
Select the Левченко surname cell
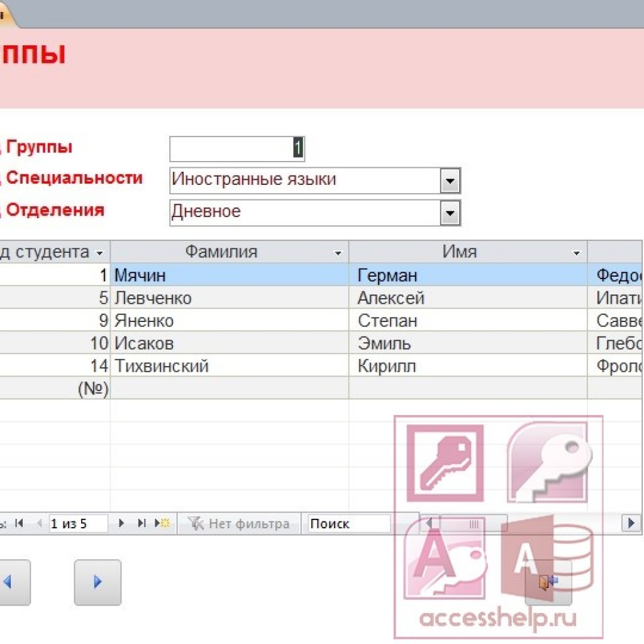[230, 298]
